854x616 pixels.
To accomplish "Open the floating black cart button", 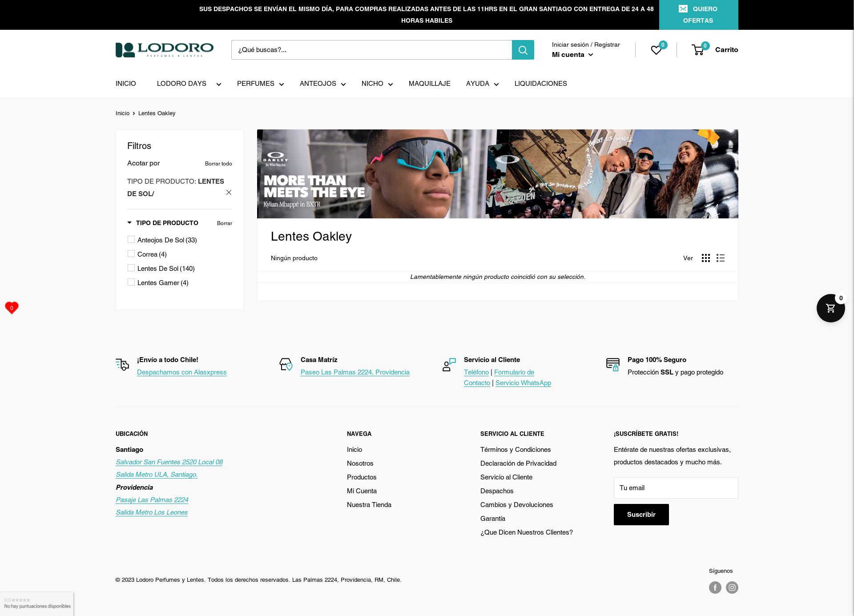I will point(830,308).
